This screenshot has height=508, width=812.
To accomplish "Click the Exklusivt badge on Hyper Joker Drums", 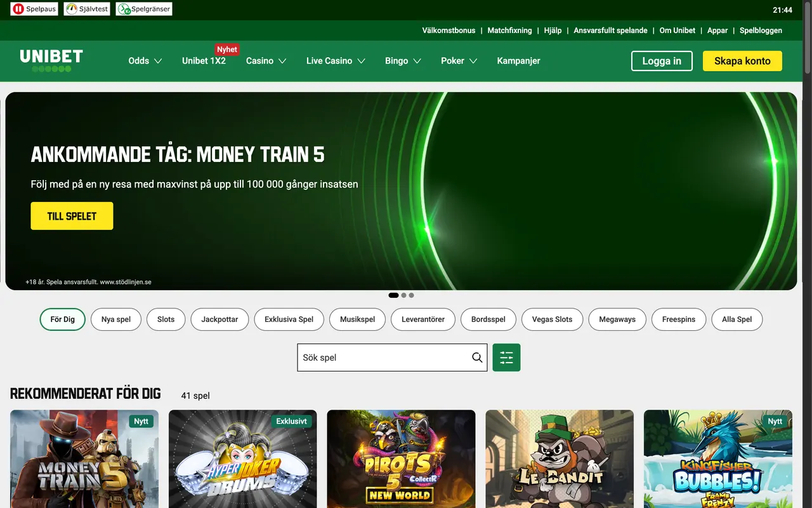I will pos(292,421).
